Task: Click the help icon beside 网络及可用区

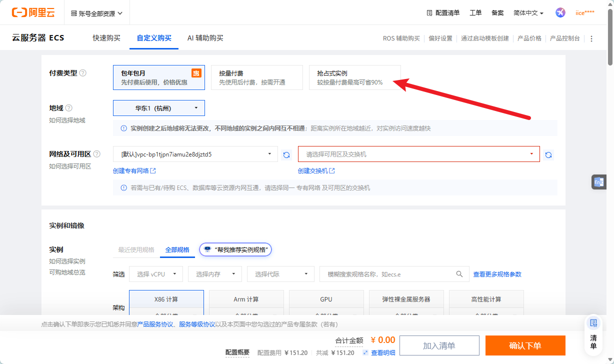Action: click(x=97, y=154)
